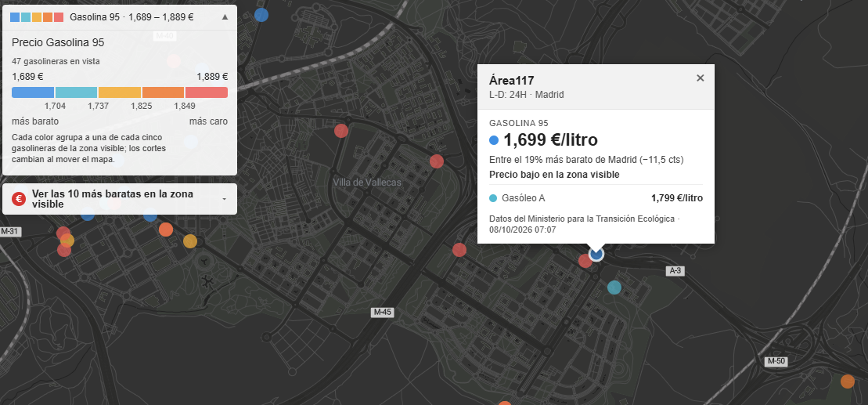Screen dimensions: 868x405
Task: Select red marker northeast of Villa de Vallecas
Action: coord(437,161)
